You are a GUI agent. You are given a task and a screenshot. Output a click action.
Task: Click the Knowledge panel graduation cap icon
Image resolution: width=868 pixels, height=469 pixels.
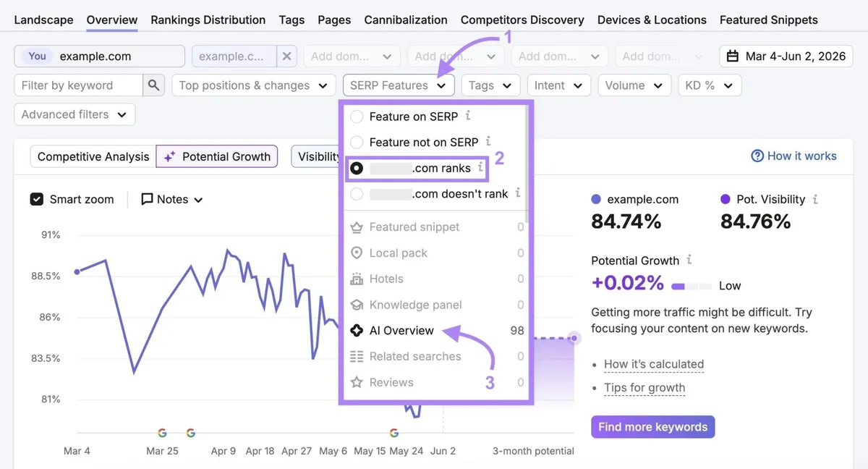[357, 305]
